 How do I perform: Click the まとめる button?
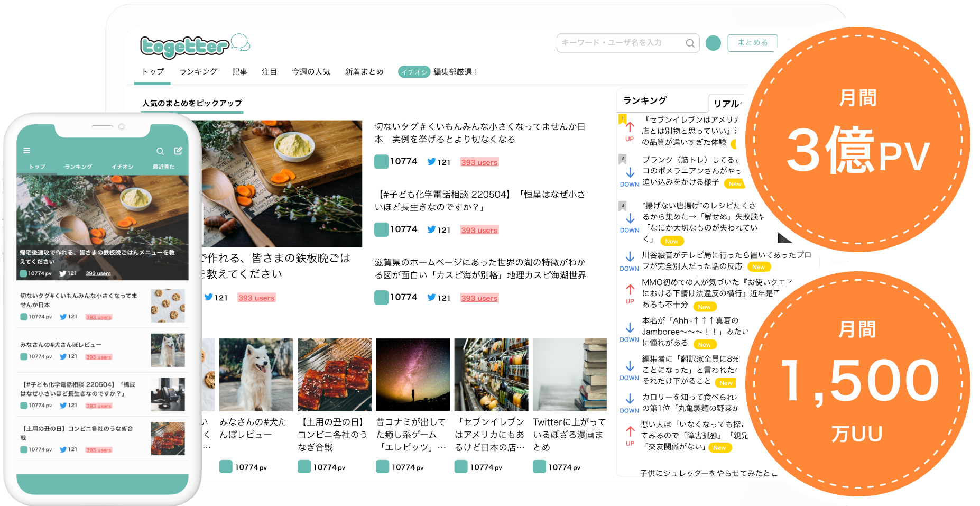[752, 43]
